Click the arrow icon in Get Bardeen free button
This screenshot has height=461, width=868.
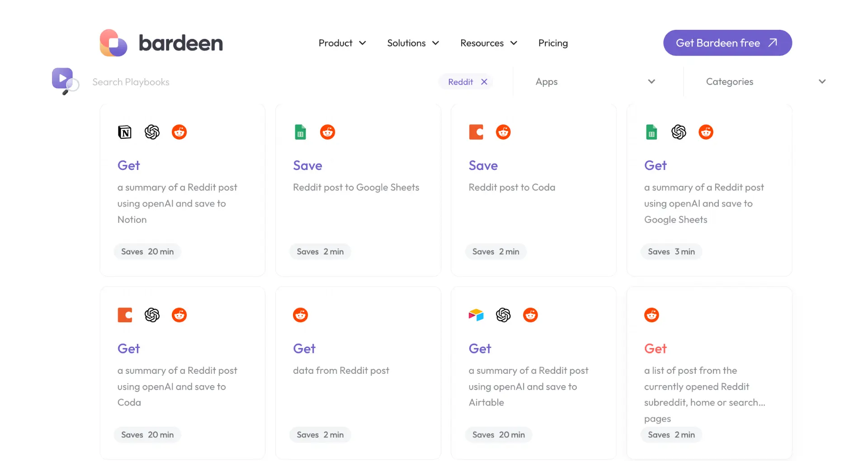point(773,42)
